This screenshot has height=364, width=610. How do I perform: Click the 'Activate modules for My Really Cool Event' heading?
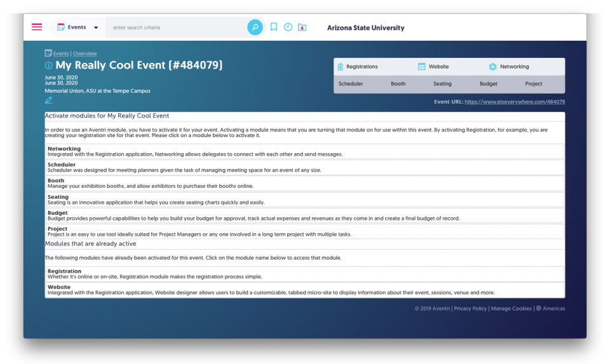pos(107,116)
